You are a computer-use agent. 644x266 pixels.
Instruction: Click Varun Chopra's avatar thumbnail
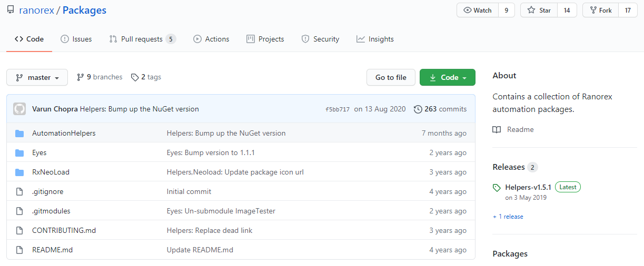pos(19,109)
